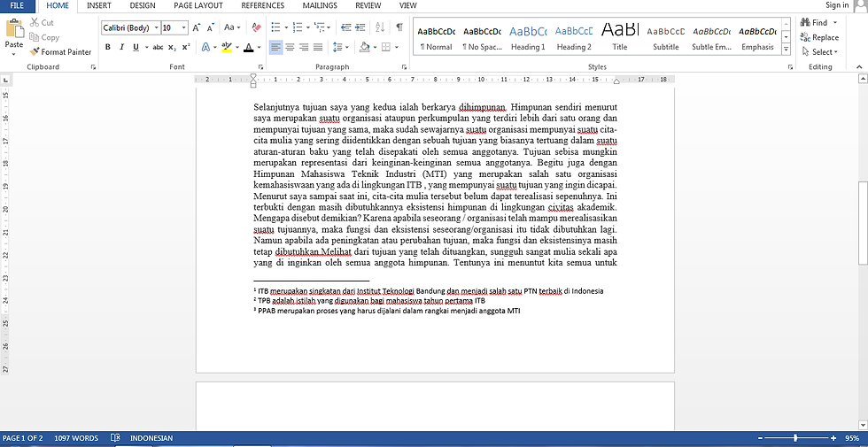The image size is (868, 447).
Task: Click Sign in link
Action: (x=837, y=5)
